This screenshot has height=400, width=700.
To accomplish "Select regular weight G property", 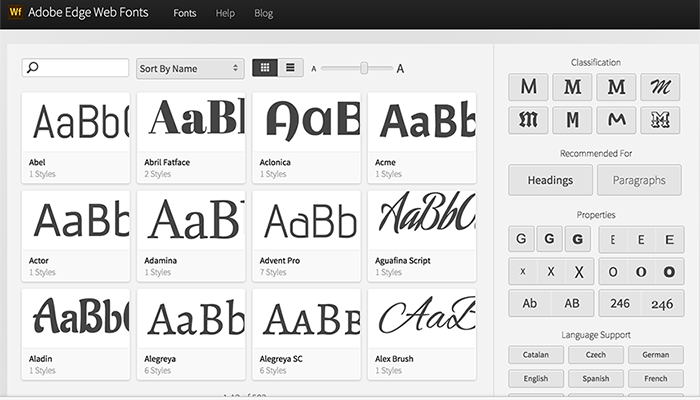I will (x=550, y=239).
